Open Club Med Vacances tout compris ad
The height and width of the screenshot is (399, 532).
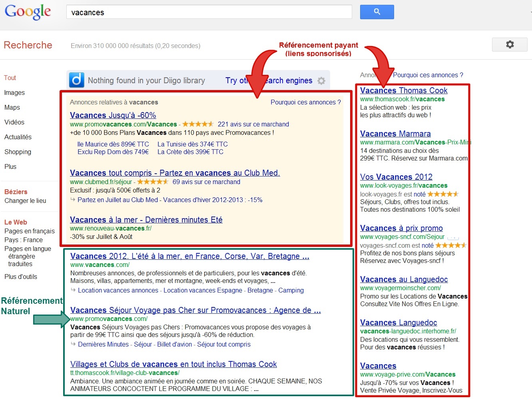pyautogui.click(x=175, y=173)
